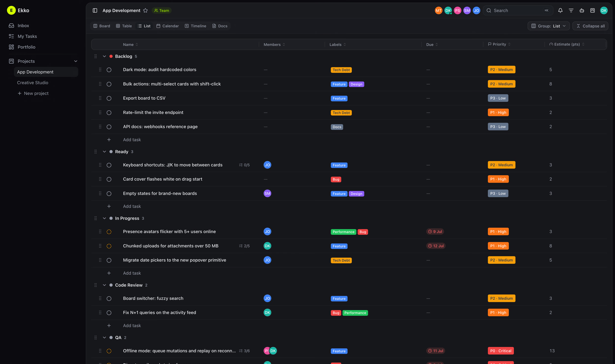
Task: Toggle status of 'Card cover flashes white' task
Action: pyautogui.click(x=109, y=179)
